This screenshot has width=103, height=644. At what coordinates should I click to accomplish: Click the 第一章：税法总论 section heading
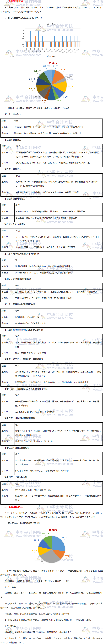tap(13, 114)
